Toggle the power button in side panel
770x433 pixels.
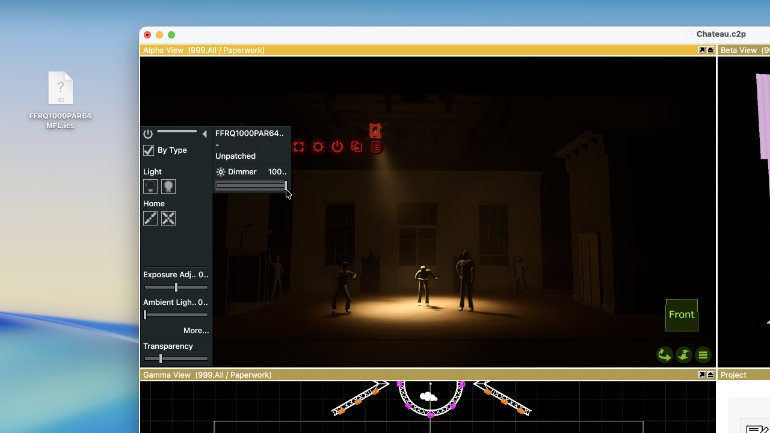148,133
